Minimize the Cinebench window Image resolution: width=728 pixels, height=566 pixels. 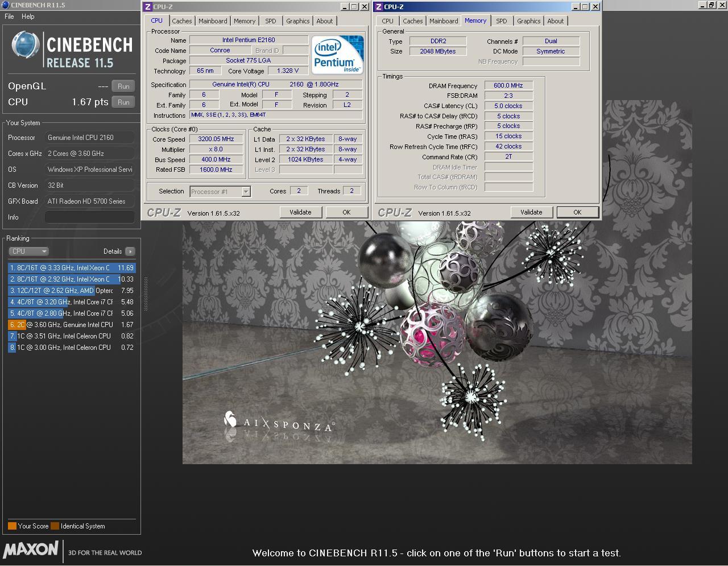coord(702,5)
